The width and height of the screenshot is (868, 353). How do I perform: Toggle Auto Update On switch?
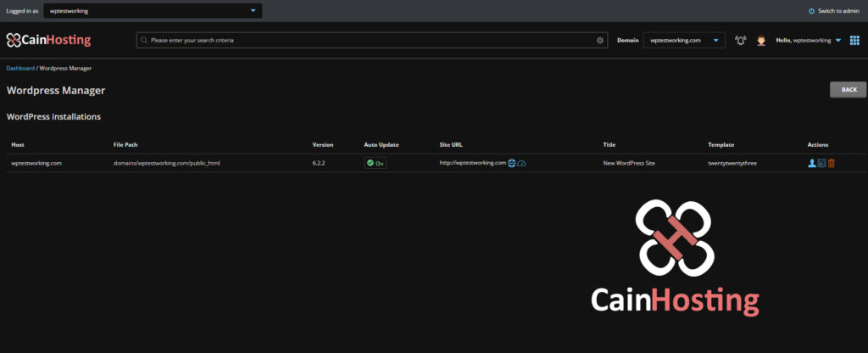[x=375, y=164]
